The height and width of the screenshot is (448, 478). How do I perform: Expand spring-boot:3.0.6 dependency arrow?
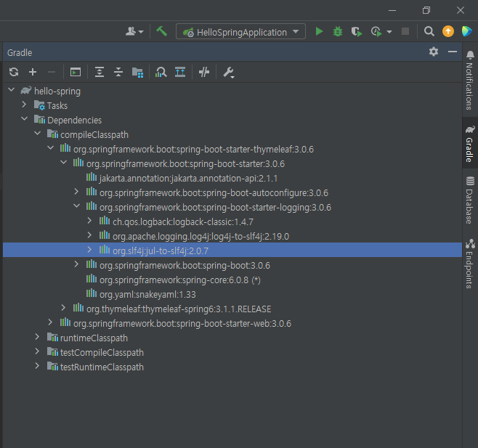click(76, 264)
